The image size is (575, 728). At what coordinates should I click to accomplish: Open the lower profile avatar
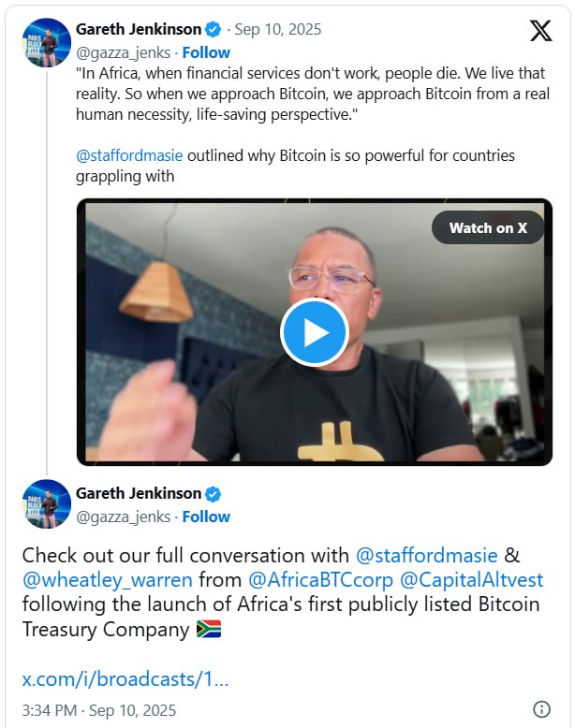46,504
